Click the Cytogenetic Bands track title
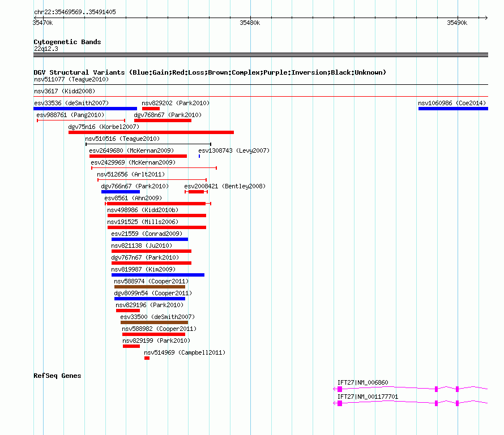Viewport: 504px width, 435px height. (67, 42)
